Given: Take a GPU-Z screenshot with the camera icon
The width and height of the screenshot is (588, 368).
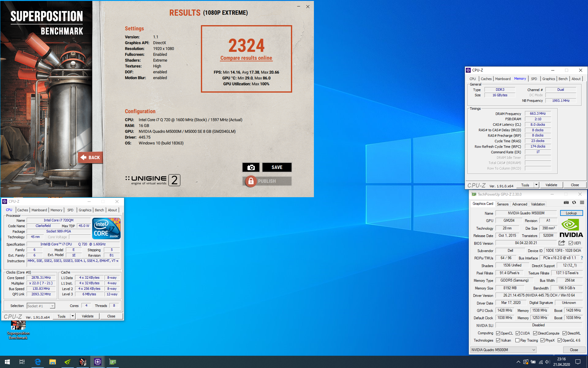Looking at the screenshot, I should [x=566, y=203].
